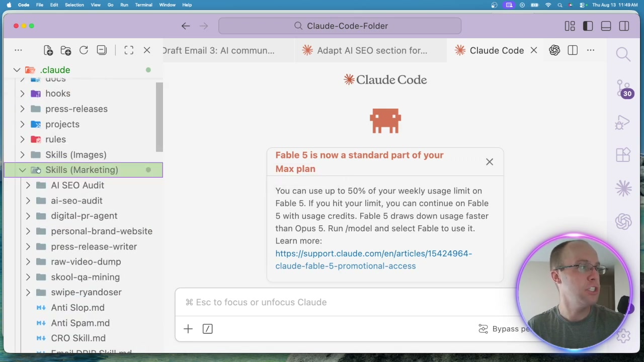
Task: Toggle the Bypass permissions mode
Action: click(x=505, y=329)
